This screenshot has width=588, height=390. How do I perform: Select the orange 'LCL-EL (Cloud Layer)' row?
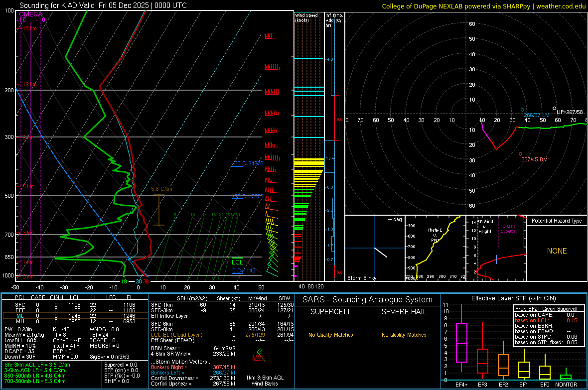tap(222, 335)
